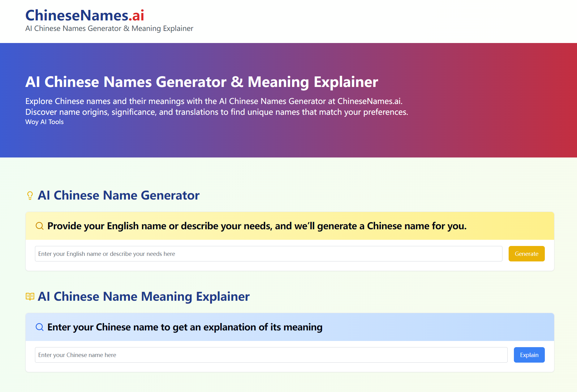Open the Woy AI Tools link
This screenshot has width=577, height=392.
point(44,122)
